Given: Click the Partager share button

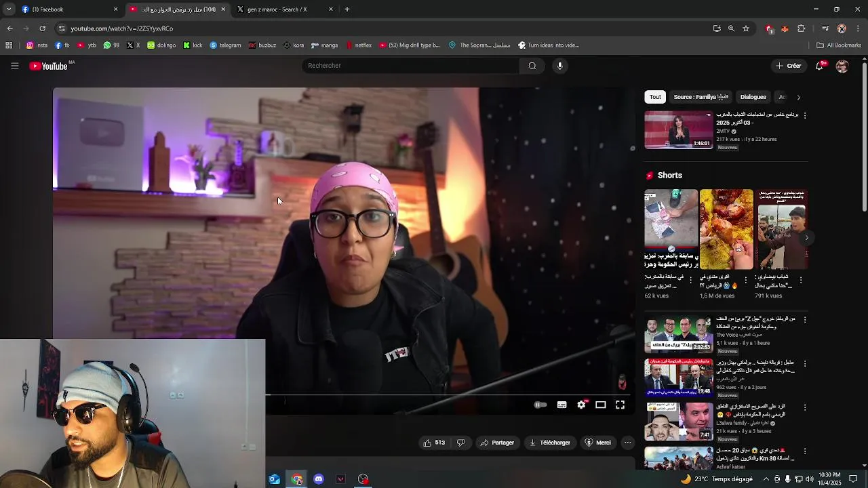Looking at the screenshot, I should coord(497,443).
